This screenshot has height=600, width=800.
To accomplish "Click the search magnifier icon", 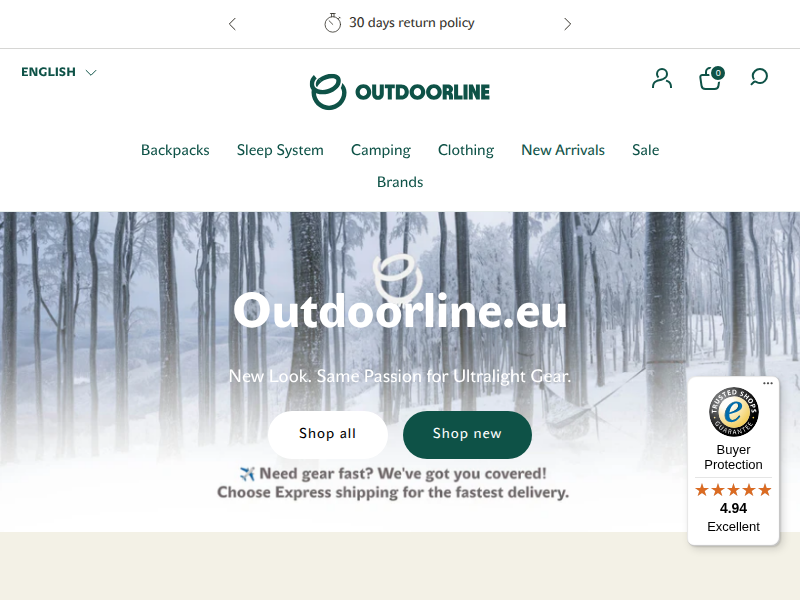I will click(x=759, y=77).
